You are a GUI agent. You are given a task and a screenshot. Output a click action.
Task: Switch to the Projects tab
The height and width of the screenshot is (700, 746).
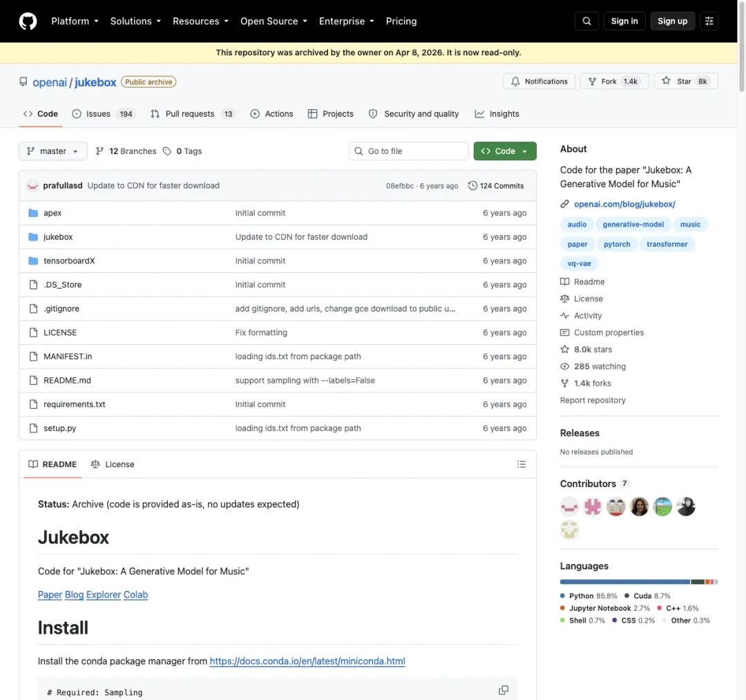(x=331, y=114)
